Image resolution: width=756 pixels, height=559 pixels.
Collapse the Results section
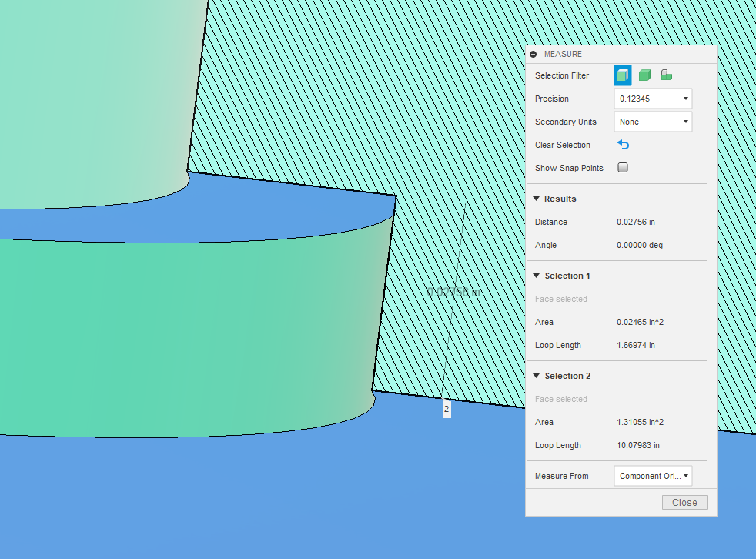tap(536, 199)
